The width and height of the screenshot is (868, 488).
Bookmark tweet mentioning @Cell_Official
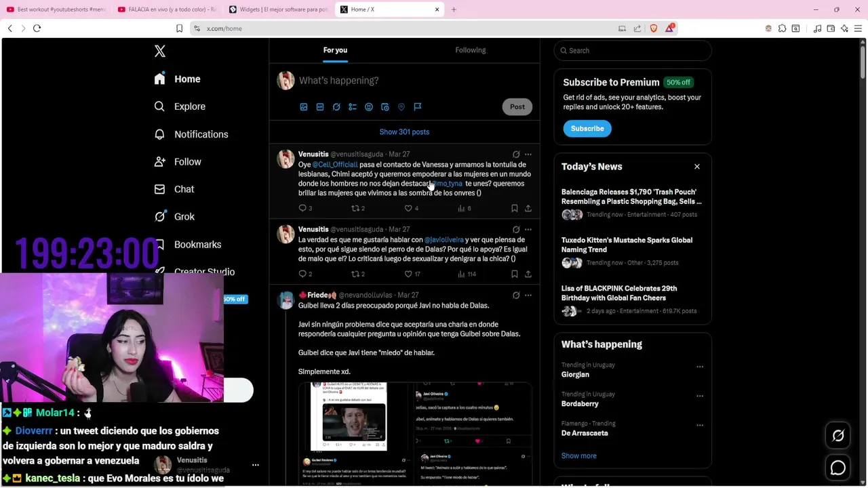click(x=515, y=209)
